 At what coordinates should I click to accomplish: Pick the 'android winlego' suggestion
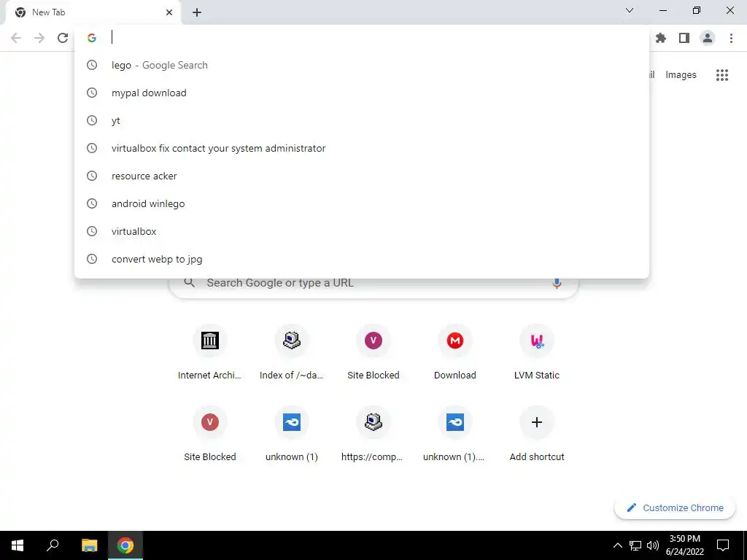[x=362, y=203]
